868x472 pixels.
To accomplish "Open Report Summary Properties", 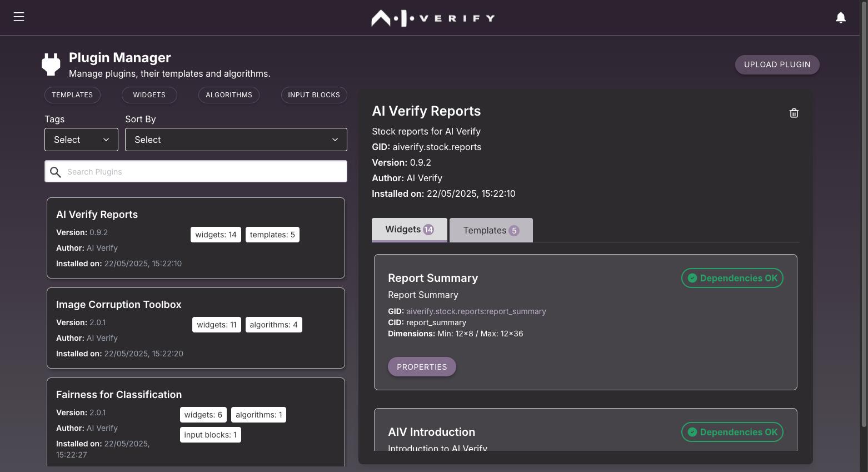I will [x=422, y=367].
